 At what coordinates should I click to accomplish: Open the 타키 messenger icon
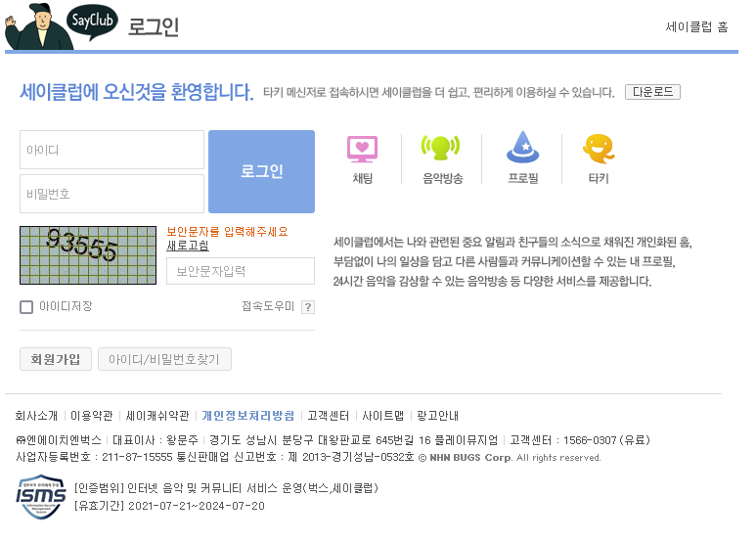599,158
